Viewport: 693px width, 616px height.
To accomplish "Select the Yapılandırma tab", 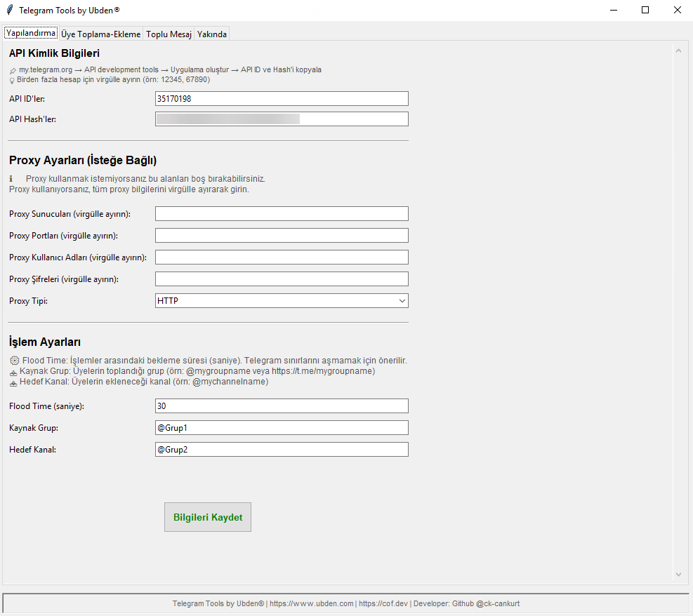I will pyautogui.click(x=30, y=34).
